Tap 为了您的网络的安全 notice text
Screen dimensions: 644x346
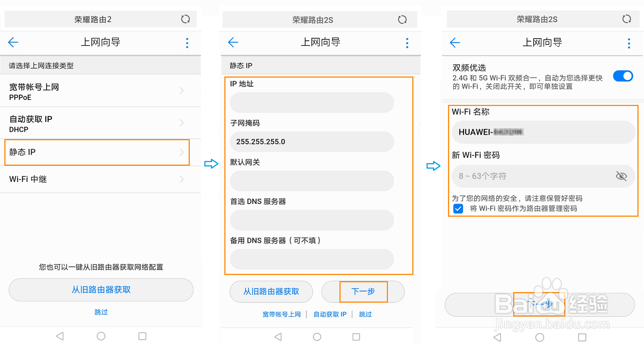[517, 198]
